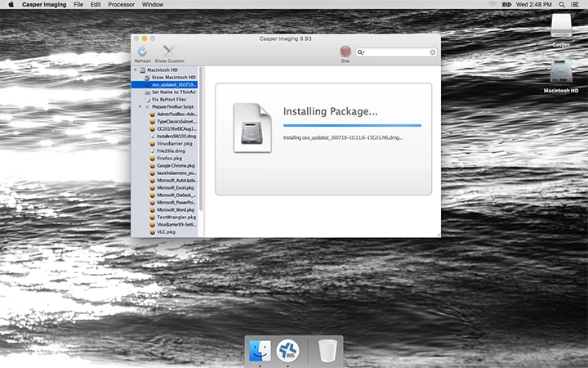588x368 pixels.
Task: Click the Wi-Fi status icon
Action: (492, 5)
